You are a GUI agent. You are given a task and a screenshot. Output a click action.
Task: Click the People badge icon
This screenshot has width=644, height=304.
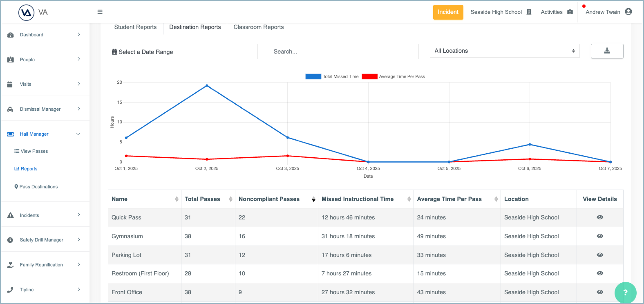coord(11,60)
